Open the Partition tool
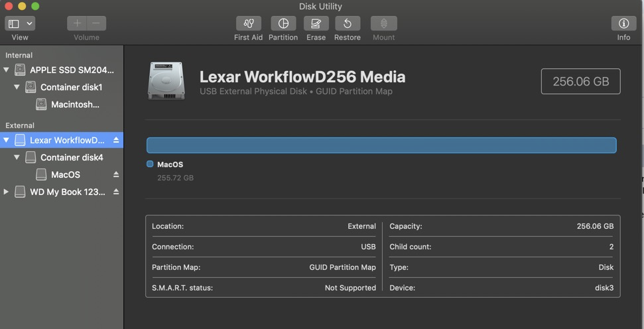Image resolution: width=644 pixels, height=329 pixels. (x=283, y=23)
